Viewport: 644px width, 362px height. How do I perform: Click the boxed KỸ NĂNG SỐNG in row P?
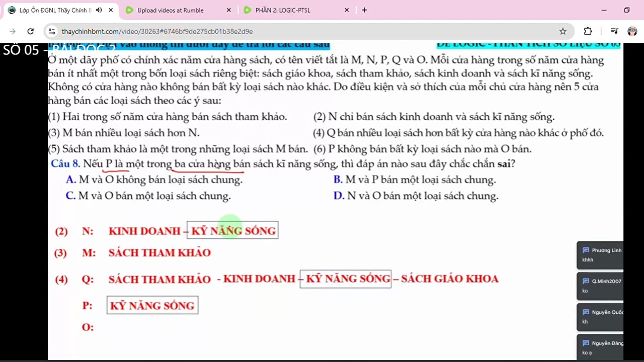(x=152, y=305)
